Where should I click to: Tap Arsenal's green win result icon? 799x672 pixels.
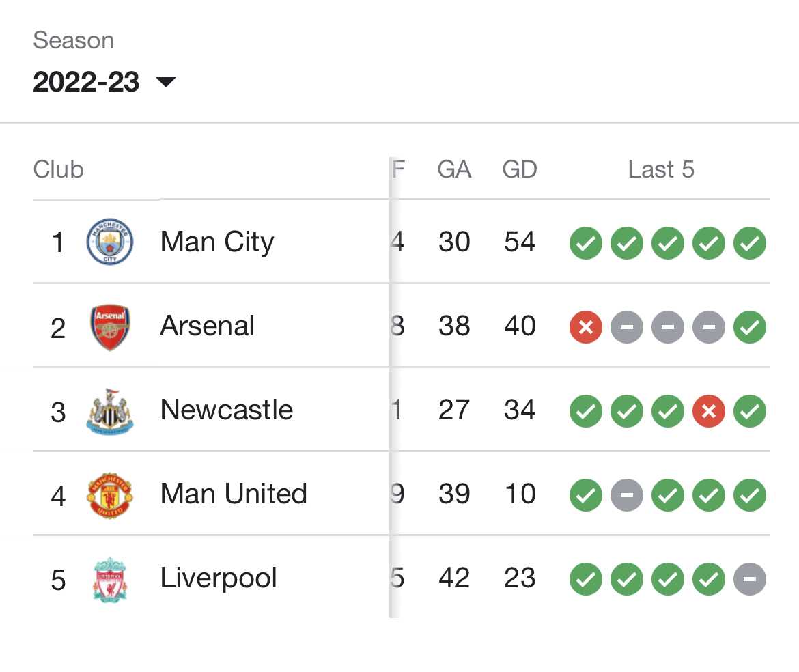(750, 327)
